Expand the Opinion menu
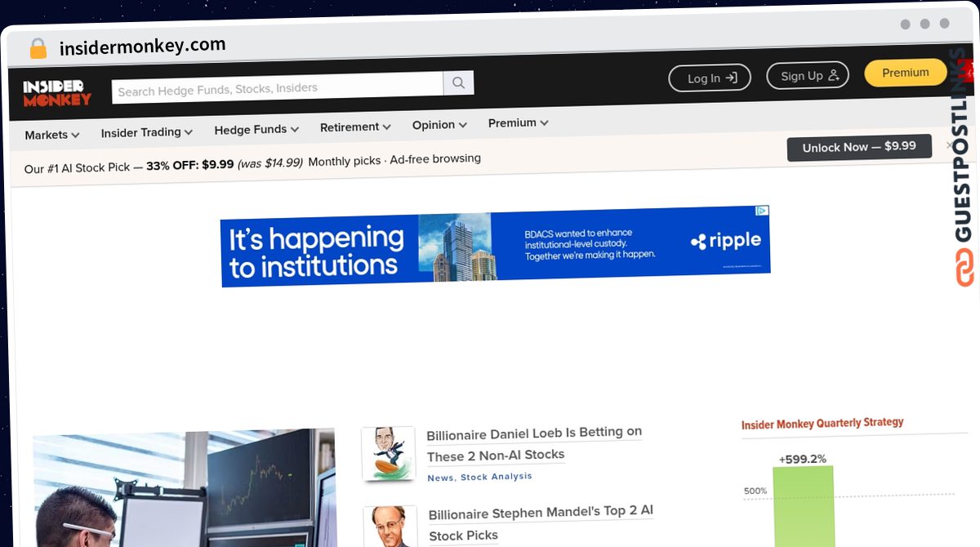Screen dimensions: 980x547 439,125
